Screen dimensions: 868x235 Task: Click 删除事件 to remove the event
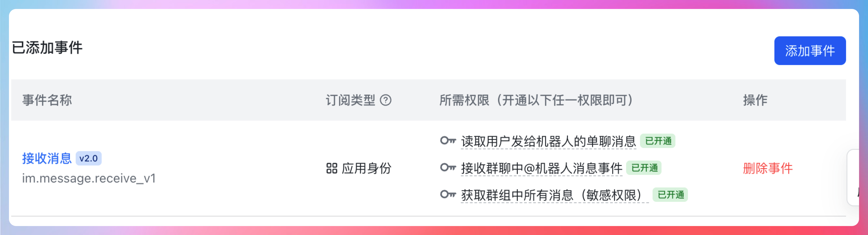[x=768, y=168]
